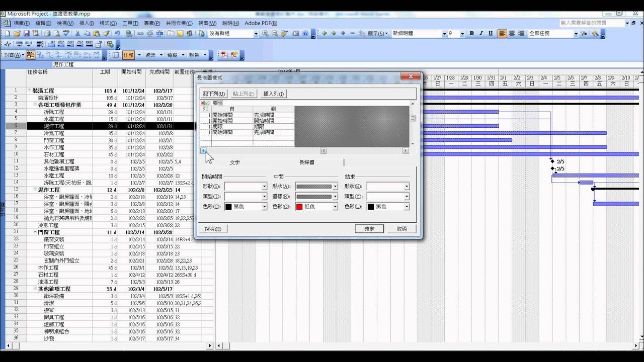The image size is (644, 362).
Task: Click the 50% complete icon
Action: point(71,44)
